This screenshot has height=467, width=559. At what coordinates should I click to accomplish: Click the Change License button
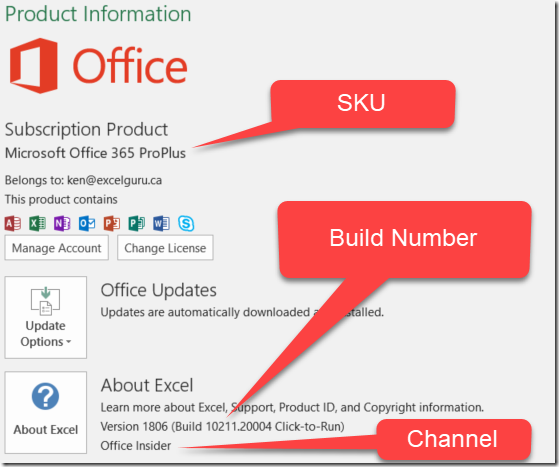click(x=165, y=248)
